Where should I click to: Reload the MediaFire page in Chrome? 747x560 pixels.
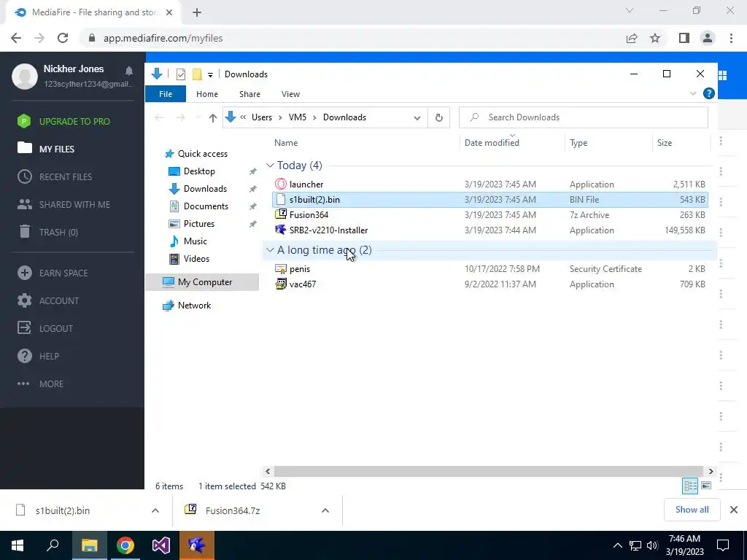click(x=63, y=38)
